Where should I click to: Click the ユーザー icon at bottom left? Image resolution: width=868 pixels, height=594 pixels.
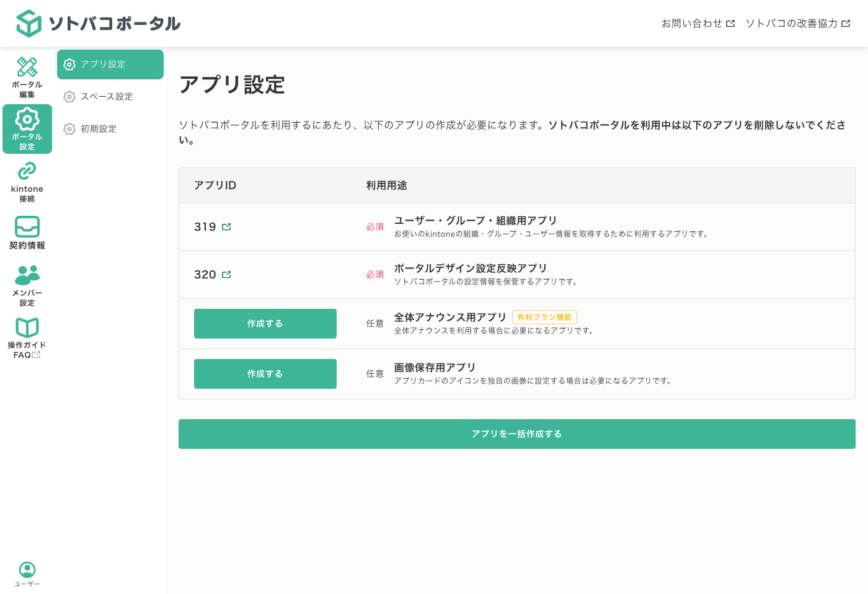(27, 569)
